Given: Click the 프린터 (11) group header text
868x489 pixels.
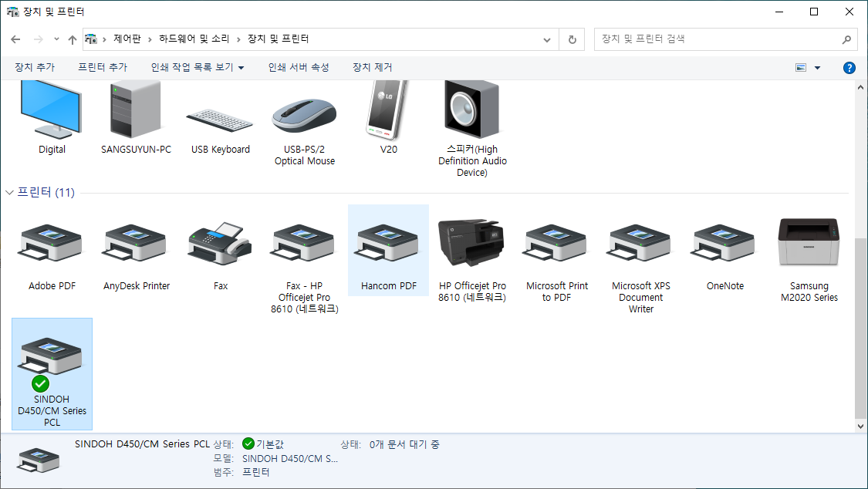Looking at the screenshot, I should tap(46, 193).
